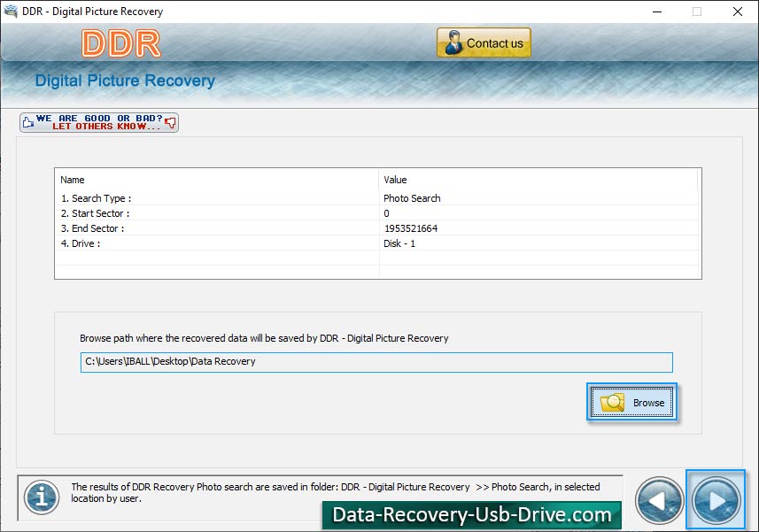
Task: Click the 'Name' column header
Action: [x=217, y=180]
